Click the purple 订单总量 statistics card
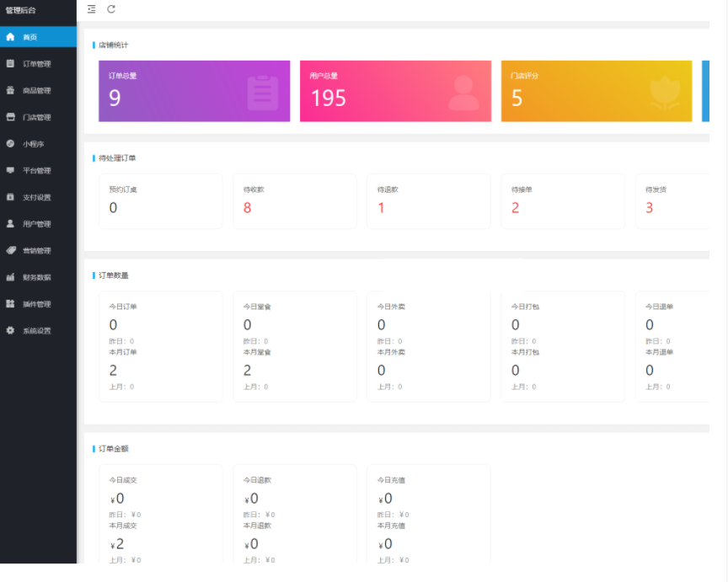728x582 pixels. [194, 91]
